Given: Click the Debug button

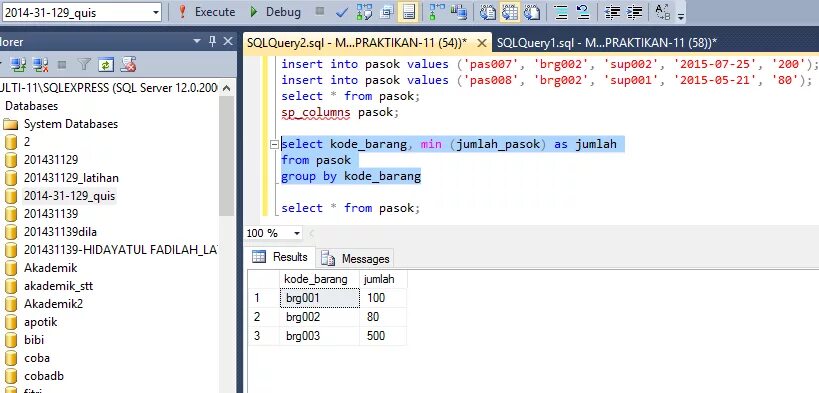Looking at the screenshot, I should click(x=275, y=12).
